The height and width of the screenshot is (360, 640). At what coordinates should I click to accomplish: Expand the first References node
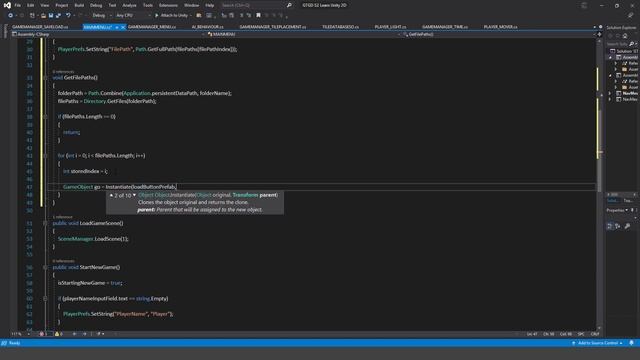pos(616,63)
